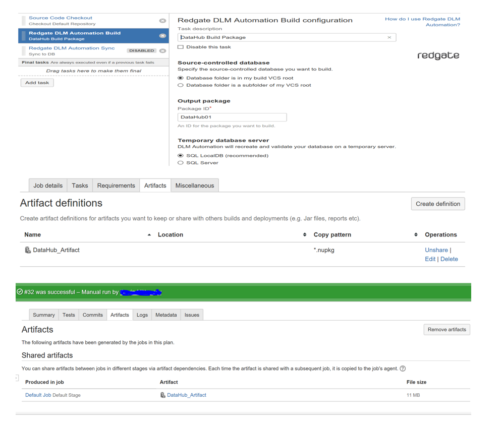Open the shared artifacts help icon

click(403, 369)
